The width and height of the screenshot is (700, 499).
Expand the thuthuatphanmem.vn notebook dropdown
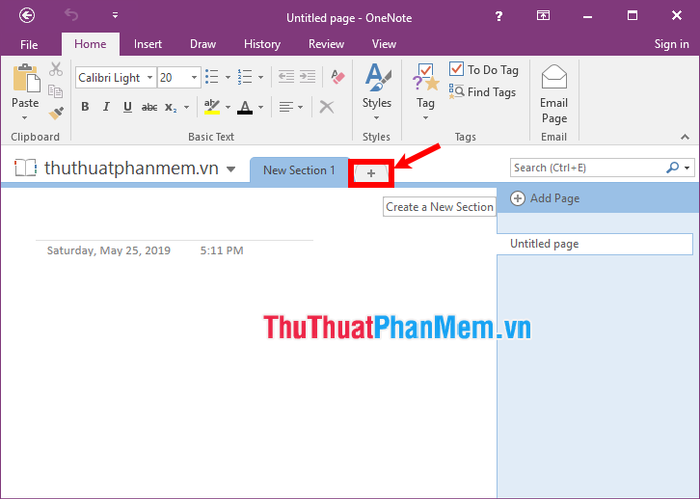tap(231, 169)
